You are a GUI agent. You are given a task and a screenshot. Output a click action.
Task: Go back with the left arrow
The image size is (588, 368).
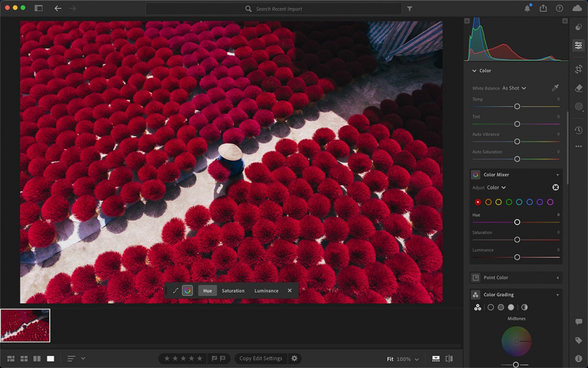pyautogui.click(x=58, y=8)
